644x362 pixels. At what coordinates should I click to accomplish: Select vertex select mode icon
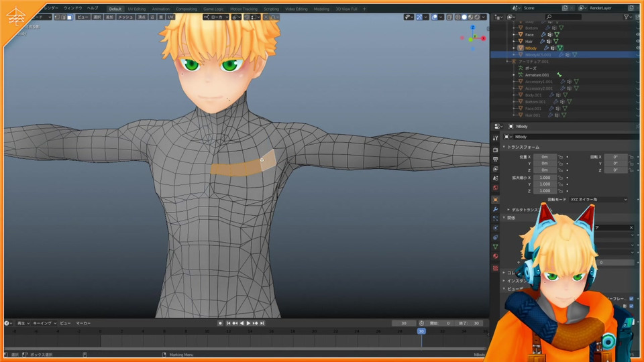tap(57, 17)
